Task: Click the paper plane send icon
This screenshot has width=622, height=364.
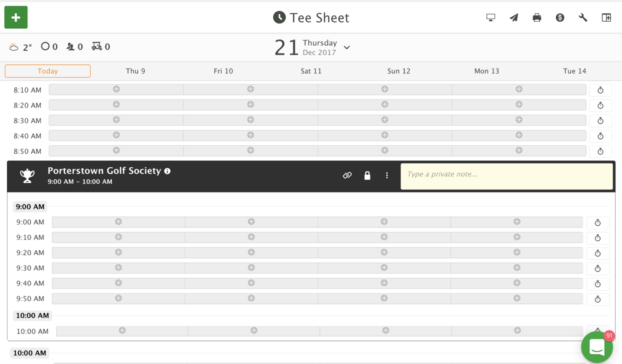Action: (514, 18)
